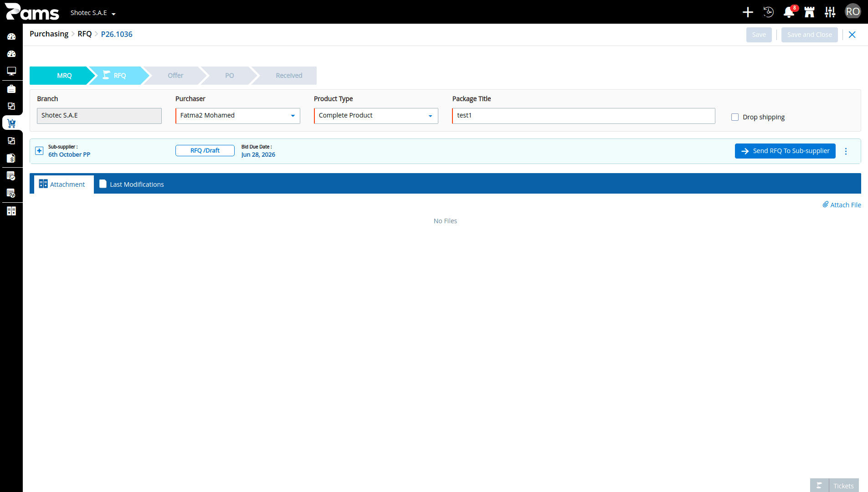The image size is (868, 492).
Task: Open the recent history clock icon
Action: pyautogui.click(x=768, y=12)
